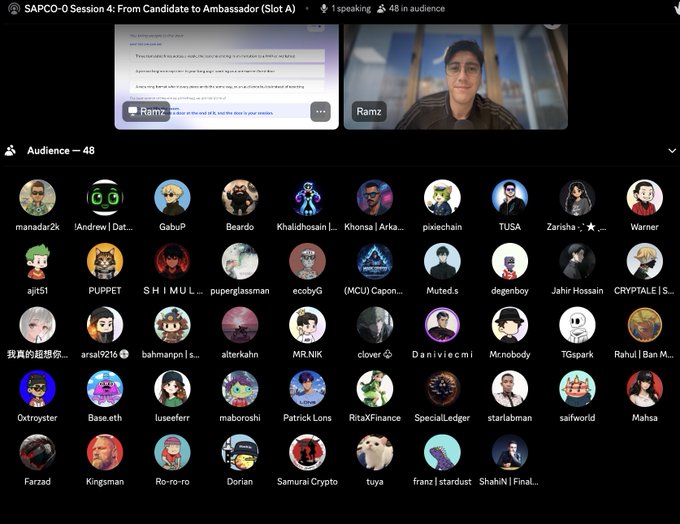Click clover's avatar

pyautogui.click(x=375, y=325)
